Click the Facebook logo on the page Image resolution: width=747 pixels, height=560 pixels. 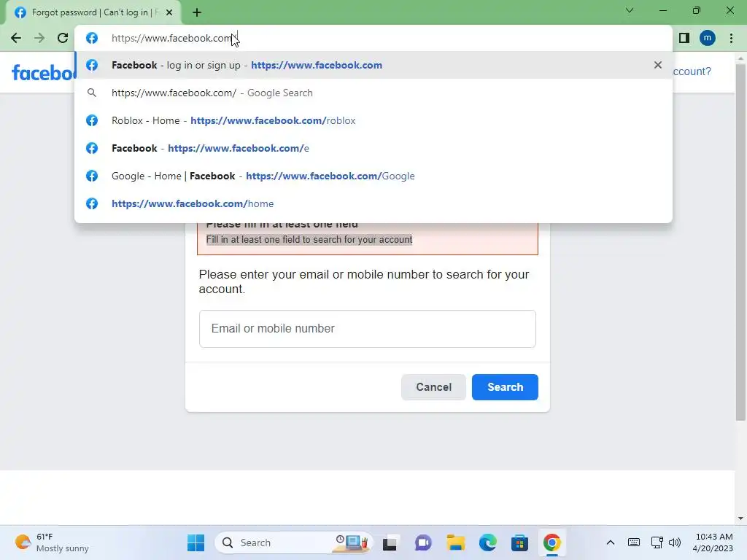point(43,72)
